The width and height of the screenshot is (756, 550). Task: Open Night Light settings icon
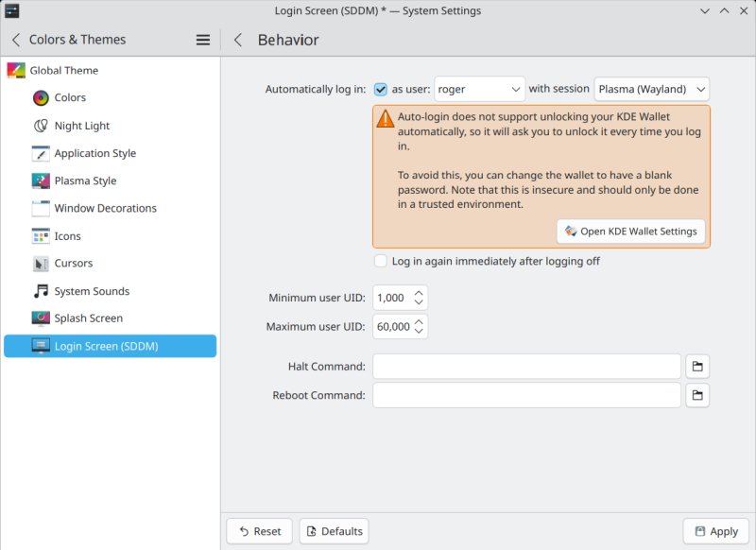41,126
